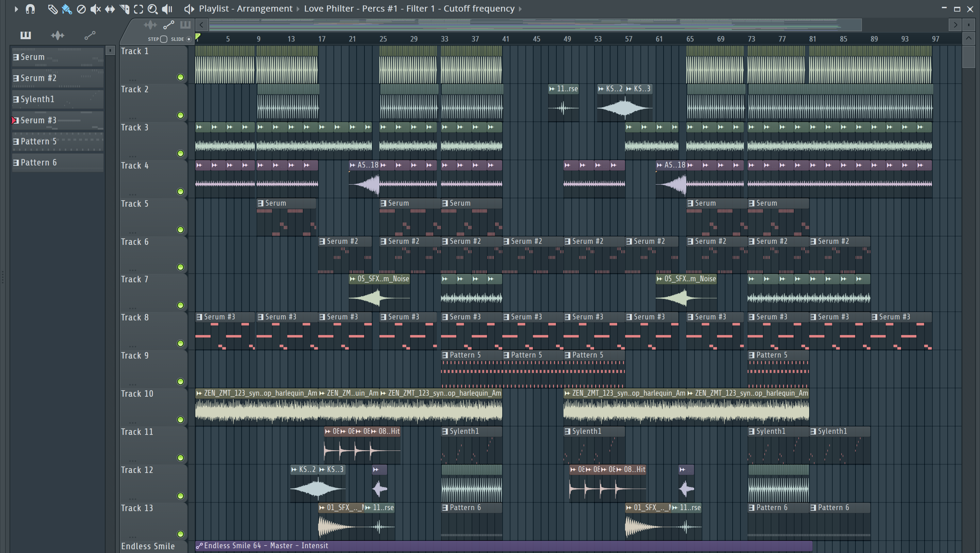Image resolution: width=980 pixels, height=553 pixels.
Task: Select Serum #2 pattern in the picker
Action: (x=58, y=78)
